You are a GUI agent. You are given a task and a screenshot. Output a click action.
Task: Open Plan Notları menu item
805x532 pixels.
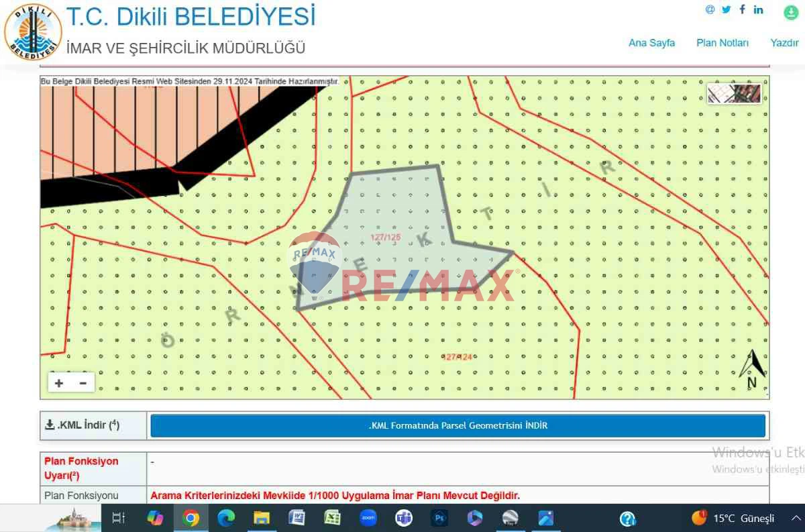[722, 43]
